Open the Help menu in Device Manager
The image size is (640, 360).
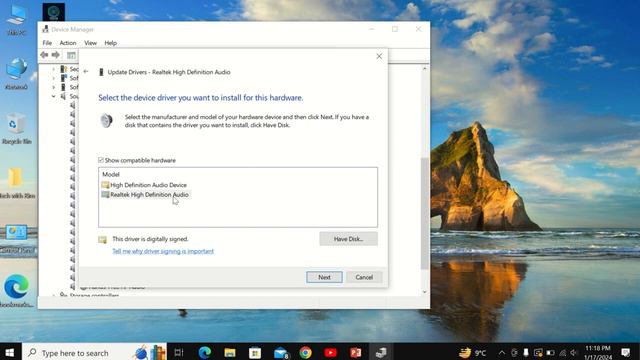tap(110, 43)
